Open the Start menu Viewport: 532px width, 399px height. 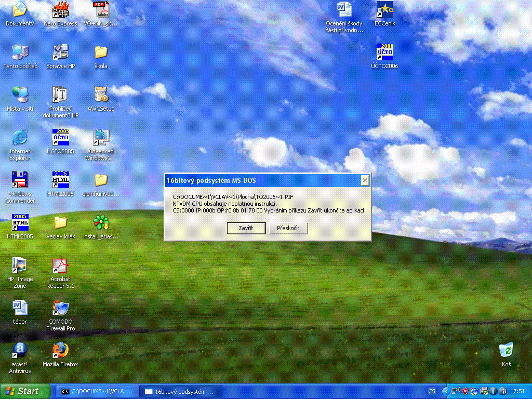click(25, 391)
